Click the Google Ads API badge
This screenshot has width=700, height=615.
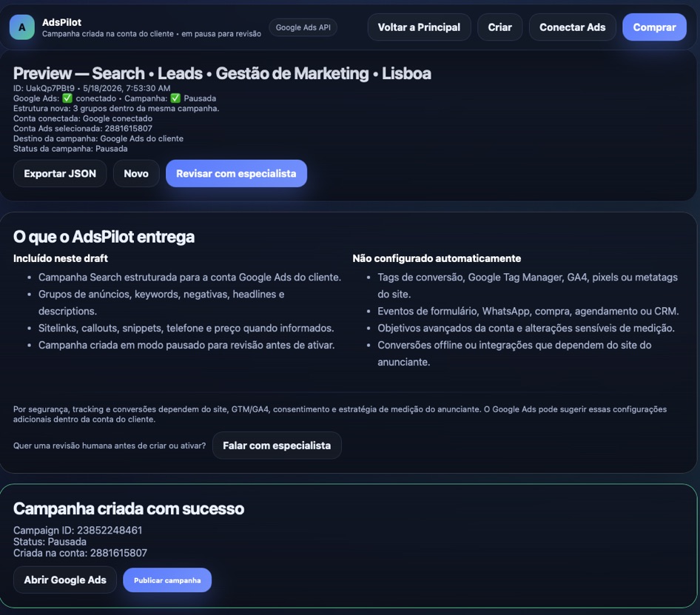coord(303,27)
